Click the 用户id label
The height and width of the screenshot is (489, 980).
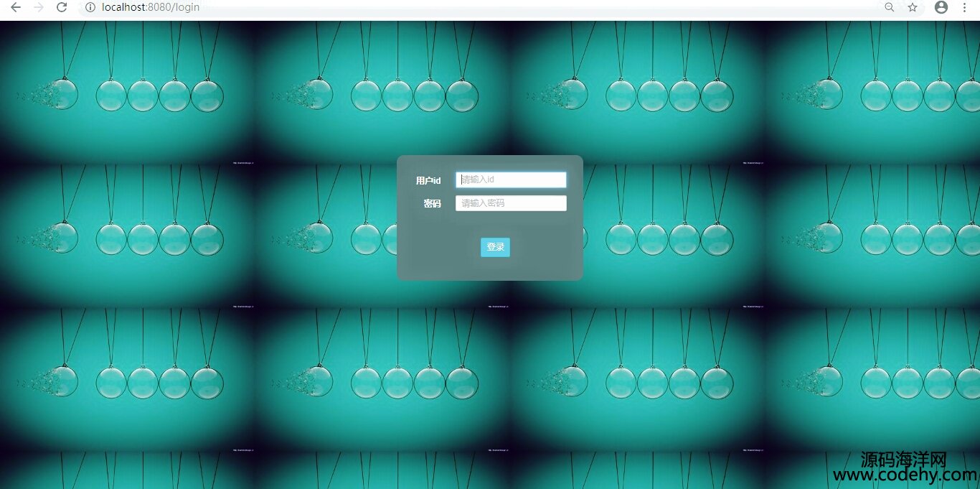click(x=428, y=180)
